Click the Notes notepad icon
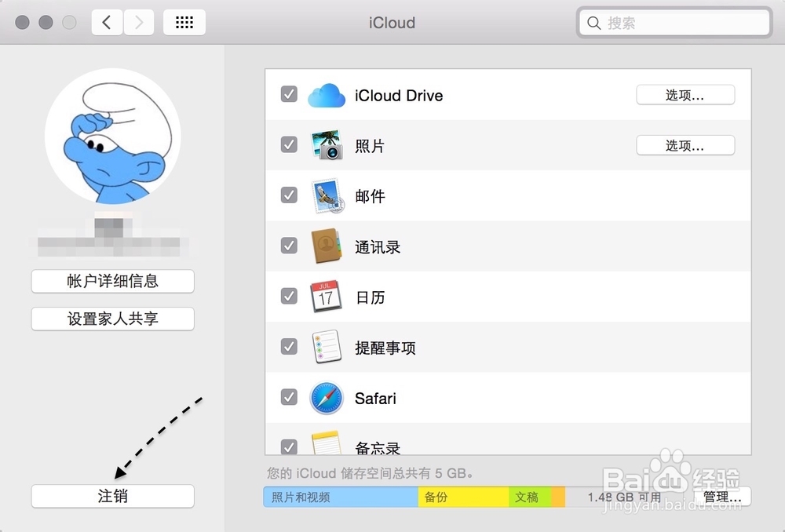Screen dimensions: 785x532 pos(327,443)
